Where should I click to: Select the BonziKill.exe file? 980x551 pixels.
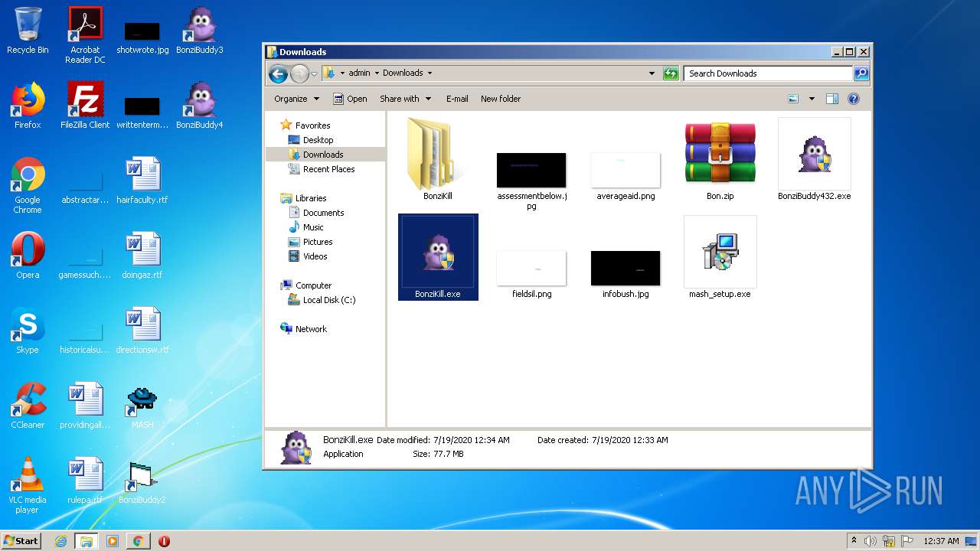(438, 257)
